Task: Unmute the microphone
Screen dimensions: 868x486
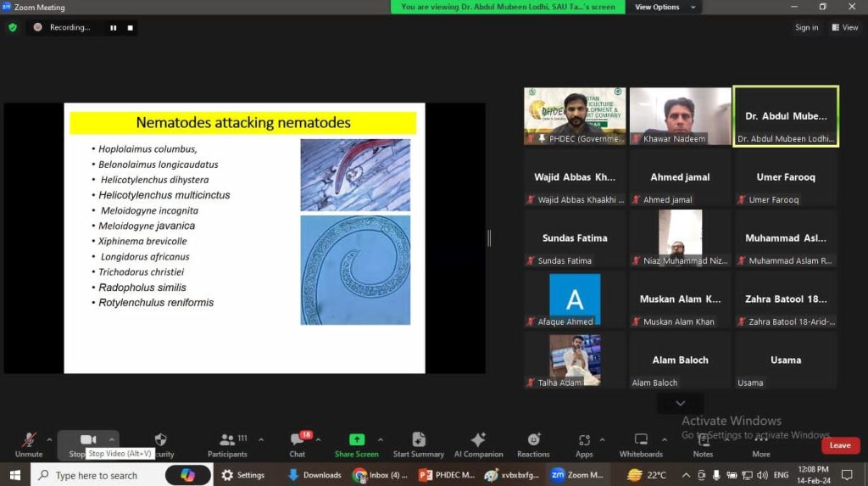Action: click(29, 444)
